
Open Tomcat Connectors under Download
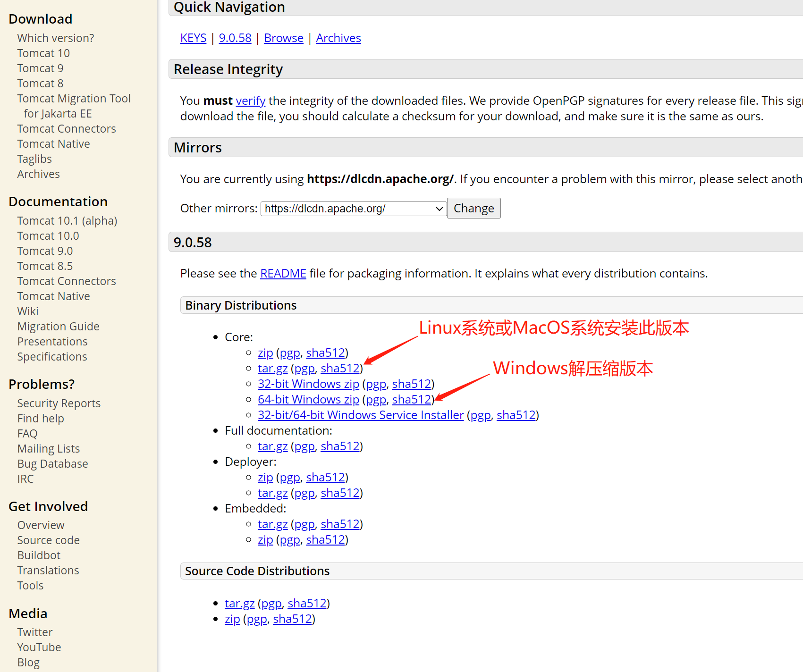67,129
